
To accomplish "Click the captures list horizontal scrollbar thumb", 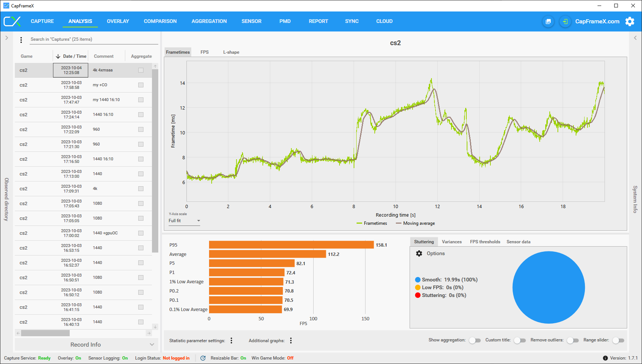I will pos(46,333).
